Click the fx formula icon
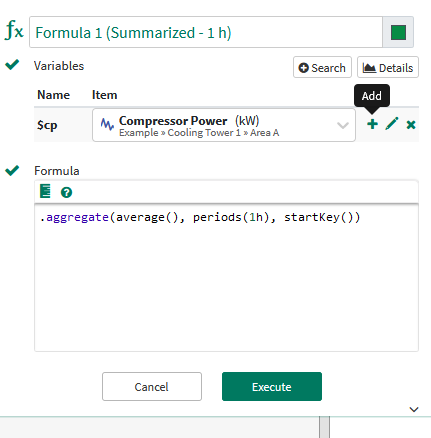 14,30
